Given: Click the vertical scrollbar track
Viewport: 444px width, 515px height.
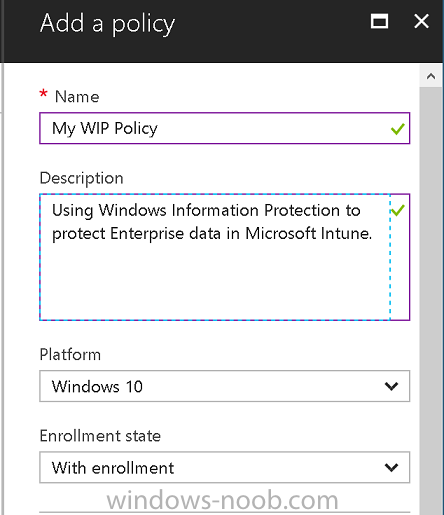Looking at the screenshot, I should click(431, 300).
